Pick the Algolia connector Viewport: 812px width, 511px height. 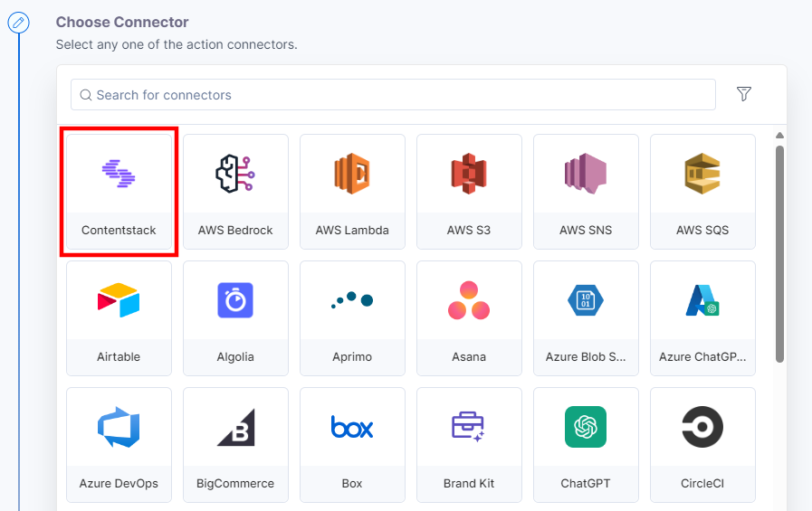pyautogui.click(x=235, y=317)
